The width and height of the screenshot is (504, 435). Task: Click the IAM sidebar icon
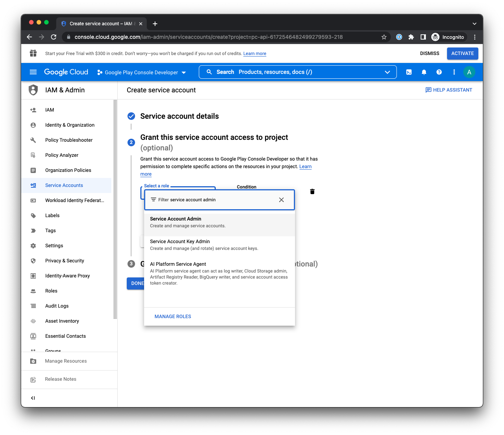click(33, 110)
